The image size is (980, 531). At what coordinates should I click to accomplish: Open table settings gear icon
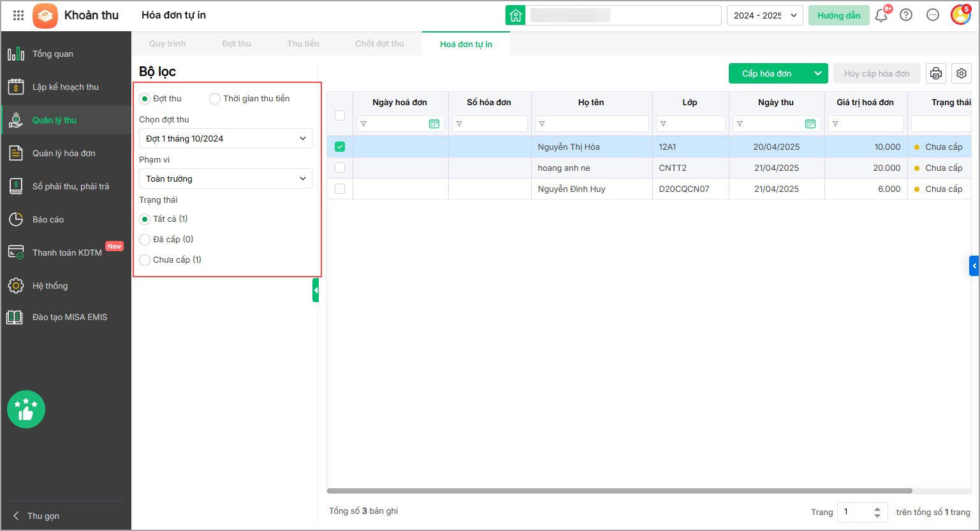point(962,73)
